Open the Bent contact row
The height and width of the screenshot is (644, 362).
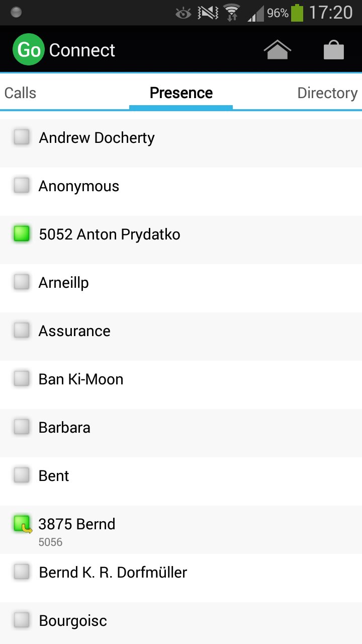coord(54,476)
